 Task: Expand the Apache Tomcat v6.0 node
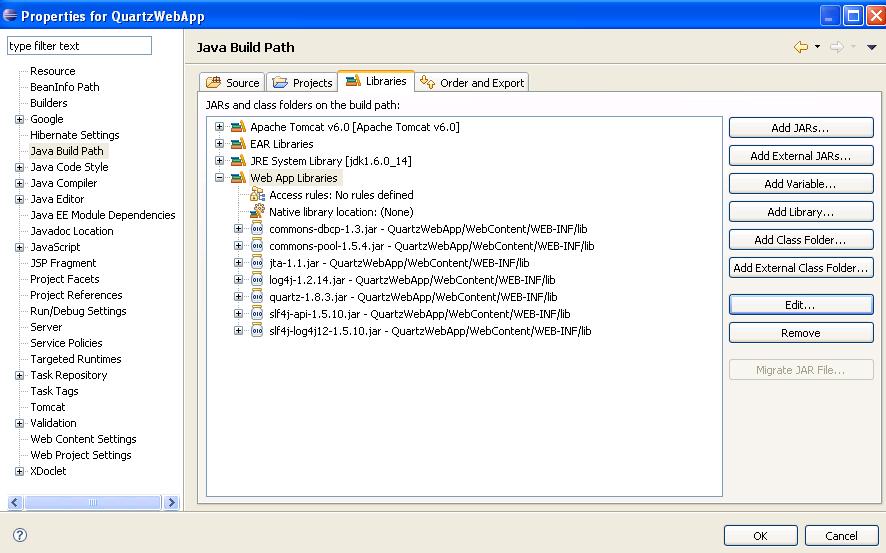pyautogui.click(x=219, y=127)
